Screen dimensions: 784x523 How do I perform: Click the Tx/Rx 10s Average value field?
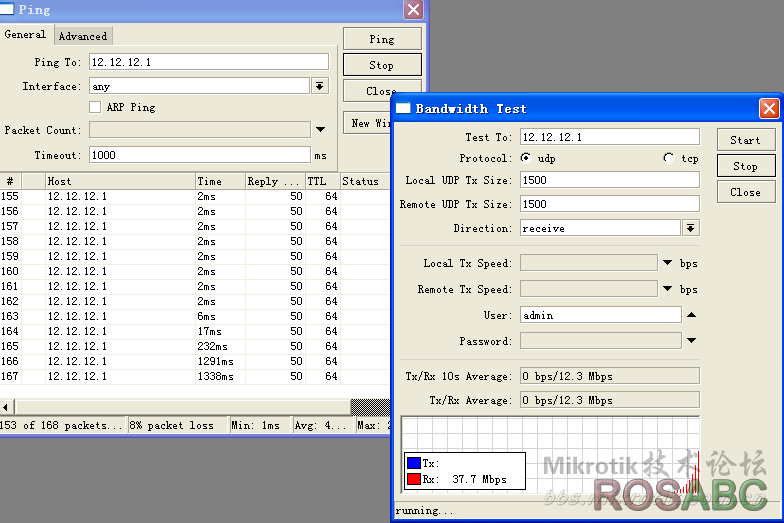(610, 376)
